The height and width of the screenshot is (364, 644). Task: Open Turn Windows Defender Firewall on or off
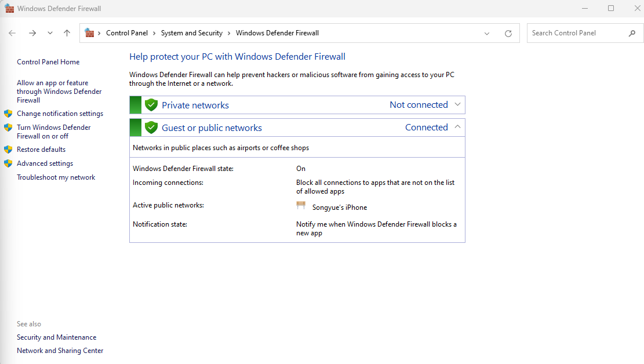pyautogui.click(x=53, y=132)
